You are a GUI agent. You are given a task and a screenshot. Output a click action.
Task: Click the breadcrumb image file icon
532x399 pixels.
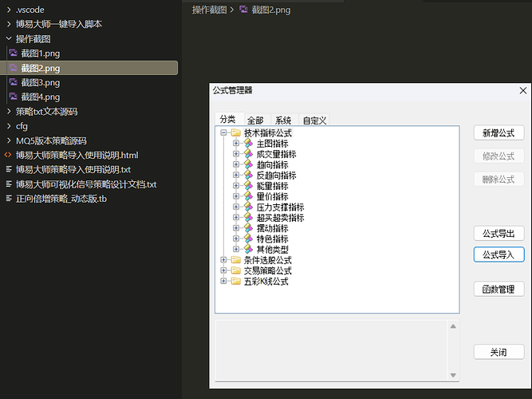pyautogui.click(x=243, y=10)
